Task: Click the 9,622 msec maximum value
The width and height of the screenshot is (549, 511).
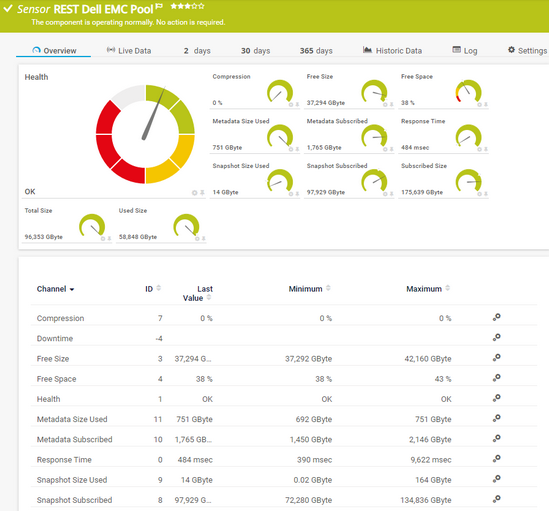Action: pyautogui.click(x=431, y=460)
